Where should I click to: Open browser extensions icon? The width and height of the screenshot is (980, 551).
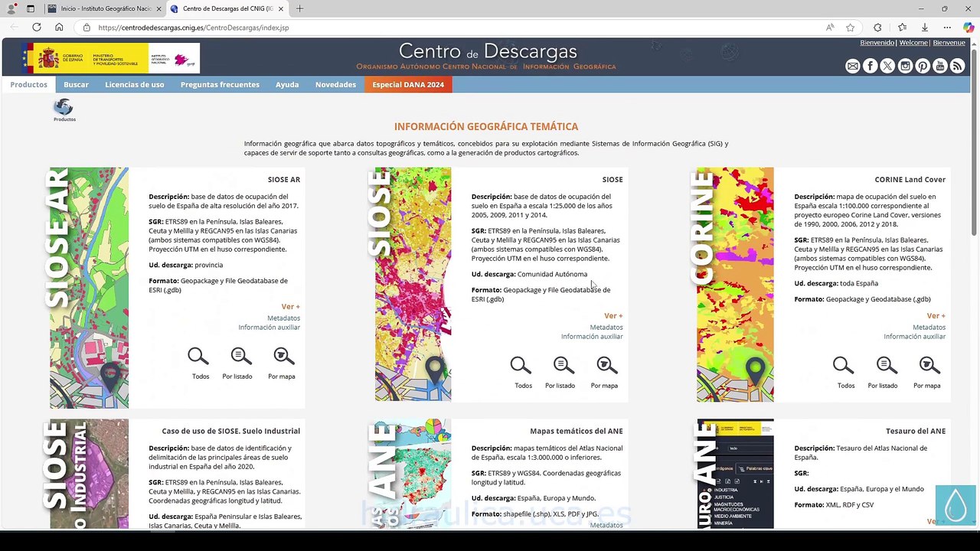coord(877,28)
